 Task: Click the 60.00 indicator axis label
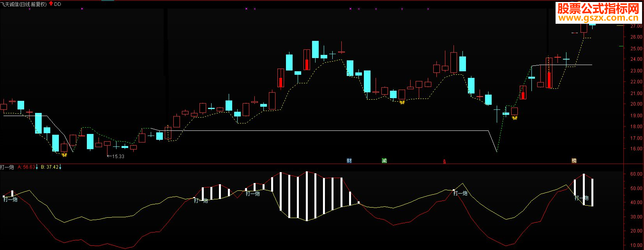(636, 174)
